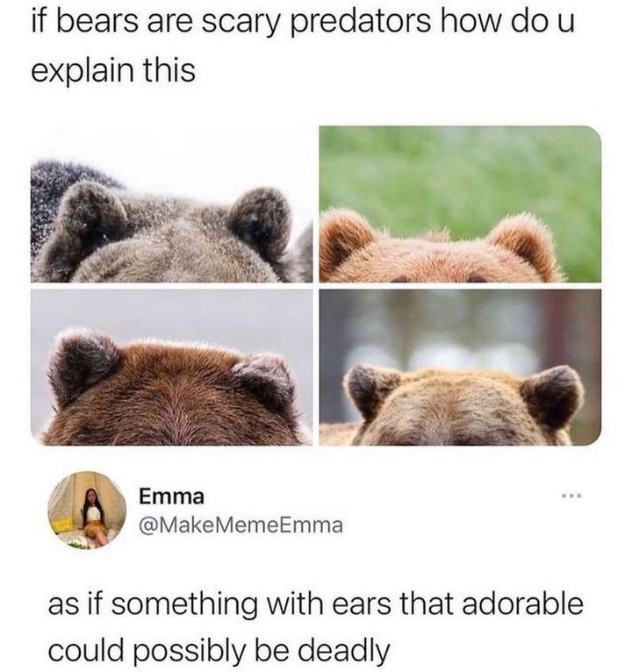The image size is (632, 672).
Task: Click the right ear of the forest-background bear
Action: click(553, 396)
